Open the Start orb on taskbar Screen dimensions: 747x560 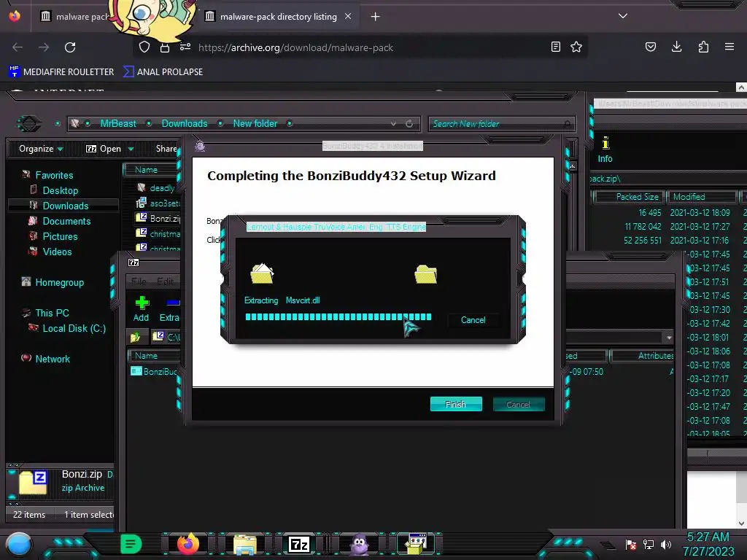point(19,545)
